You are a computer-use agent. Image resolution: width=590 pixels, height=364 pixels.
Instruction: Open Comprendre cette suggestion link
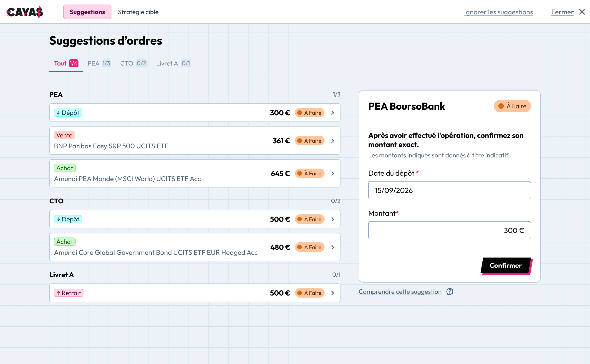[400, 291]
